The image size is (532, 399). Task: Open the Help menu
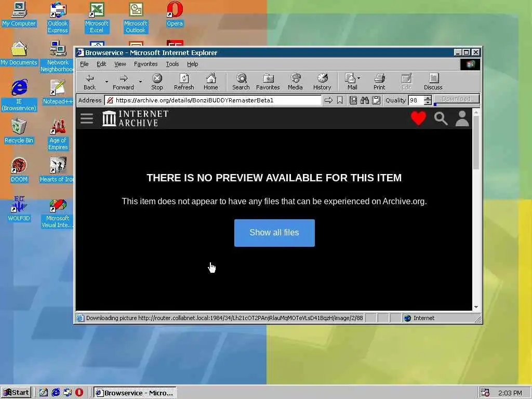pyautogui.click(x=192, y=64)
